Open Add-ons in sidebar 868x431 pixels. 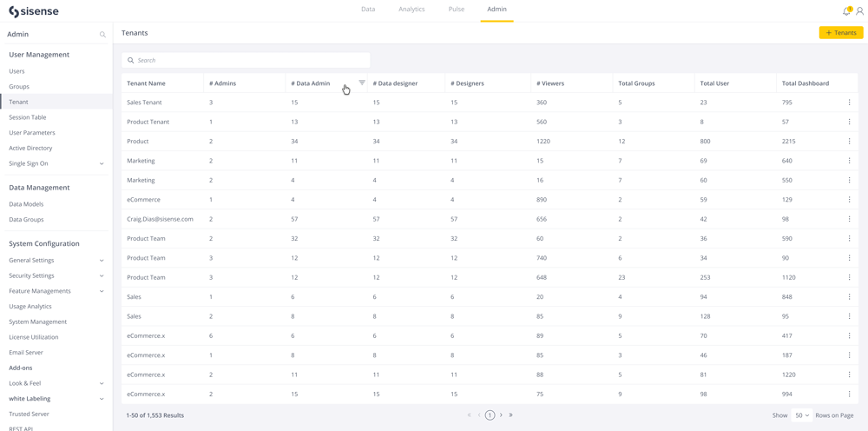(x=20, y=368)
